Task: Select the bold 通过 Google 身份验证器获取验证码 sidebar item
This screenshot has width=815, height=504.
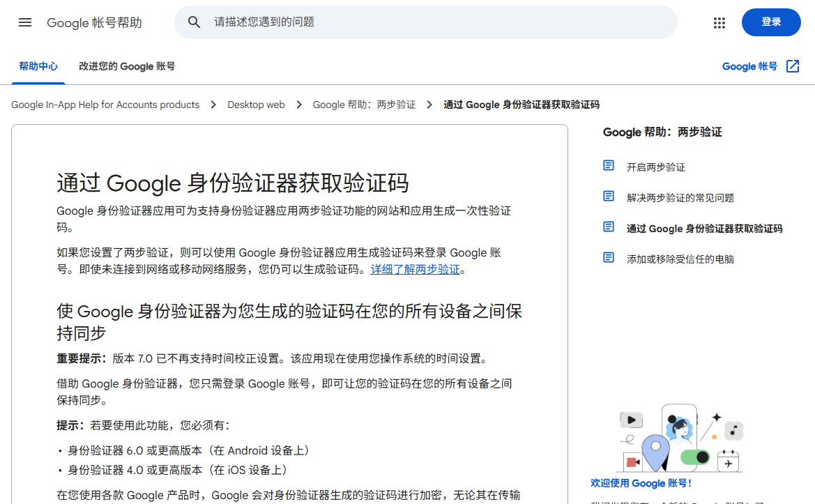Action: click(703, 228)
